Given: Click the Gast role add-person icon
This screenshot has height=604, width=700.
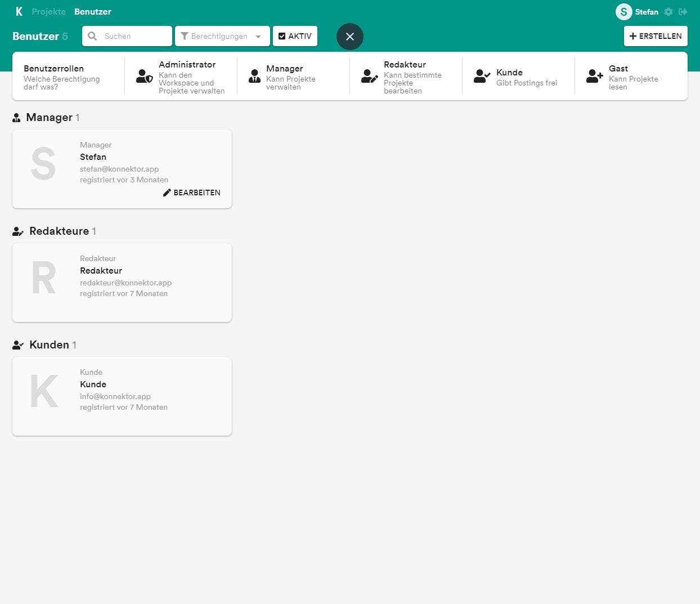Looking at the screenshot, I should tap(594, 76).
